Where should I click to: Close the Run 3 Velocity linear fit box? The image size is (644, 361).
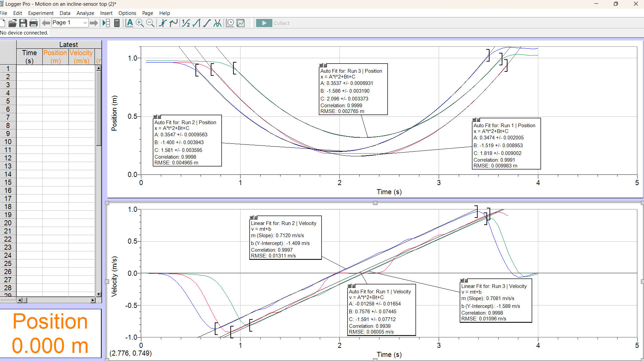(x=462, y=280)
